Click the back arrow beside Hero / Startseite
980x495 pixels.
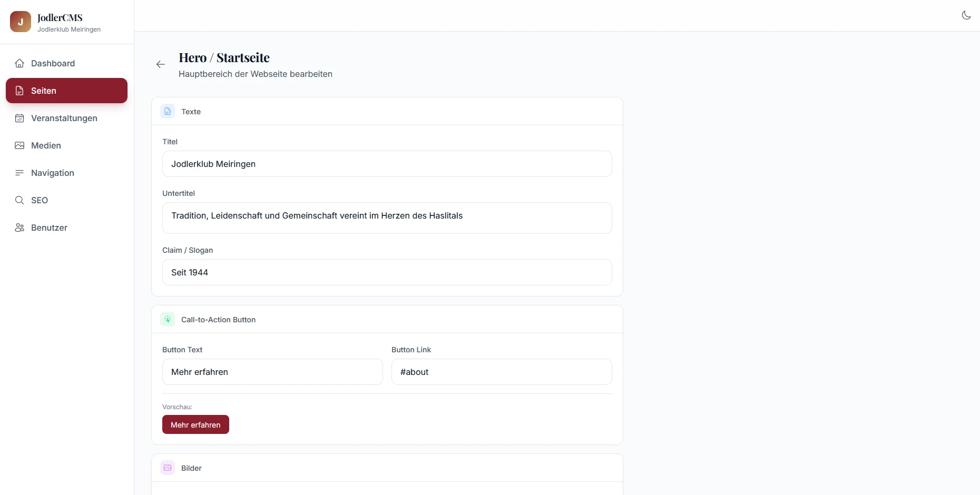pyautogui.click(x=161, y=64)
